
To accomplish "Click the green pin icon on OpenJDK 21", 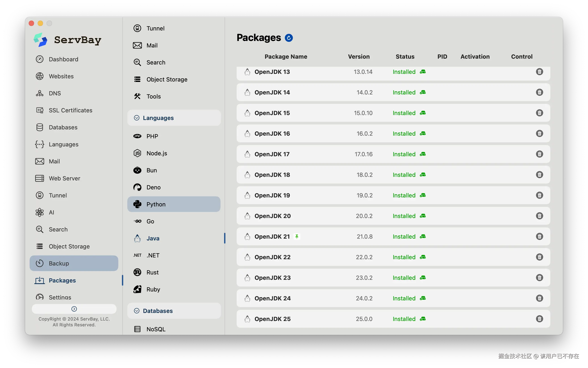I will 297,236.
